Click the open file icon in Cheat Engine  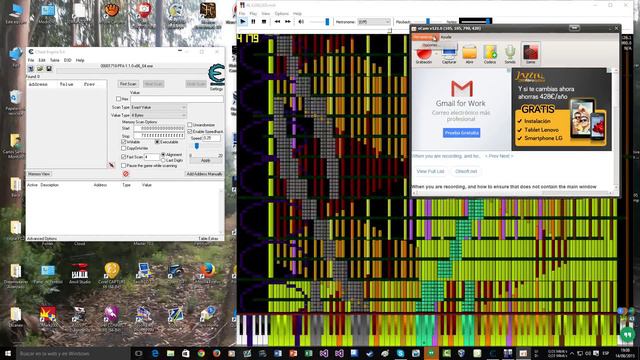40,69
